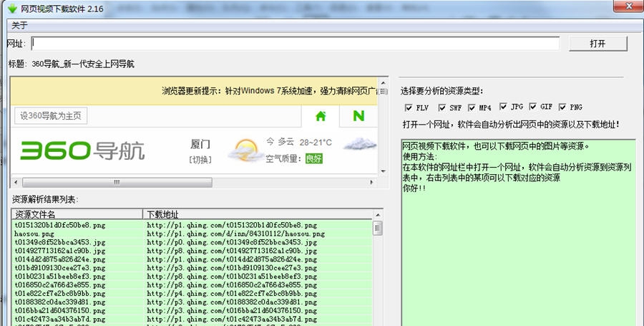This screenshot has width=644, height=326.
Task: Select row t01bd9109130cee27e3.png
Action: click(x=192, y=268)
